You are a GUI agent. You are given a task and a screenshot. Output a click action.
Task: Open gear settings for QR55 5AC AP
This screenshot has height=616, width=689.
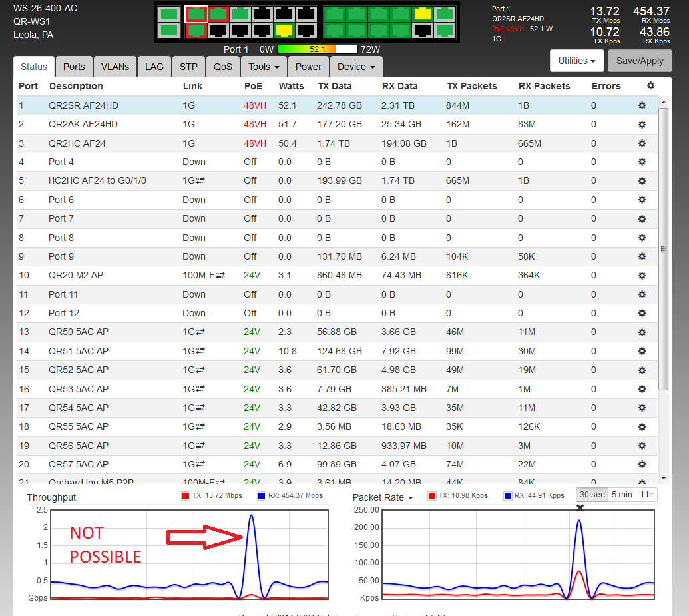(642, 426)
